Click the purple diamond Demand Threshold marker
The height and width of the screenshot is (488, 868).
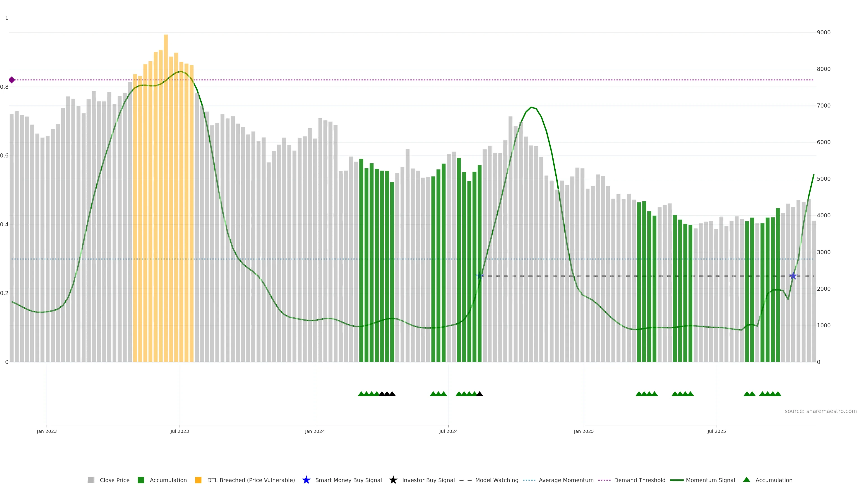[x=12, y=80]
